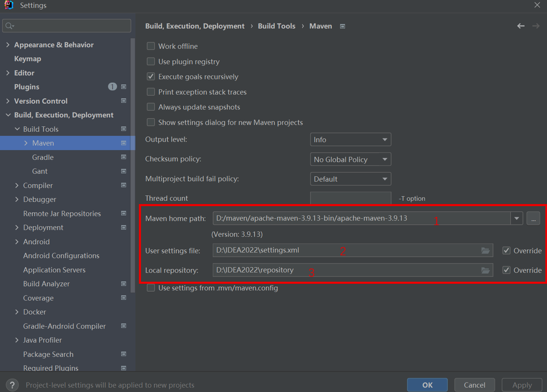This screenshot has width=547, height=392.
Task: Select Gradle under Build Tools
Action: click(43, 157)
